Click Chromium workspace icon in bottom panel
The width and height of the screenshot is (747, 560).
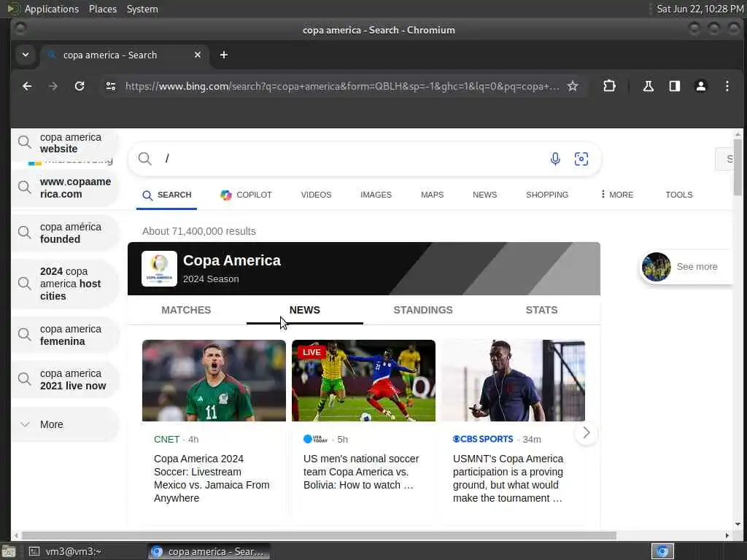pos(662,551)
